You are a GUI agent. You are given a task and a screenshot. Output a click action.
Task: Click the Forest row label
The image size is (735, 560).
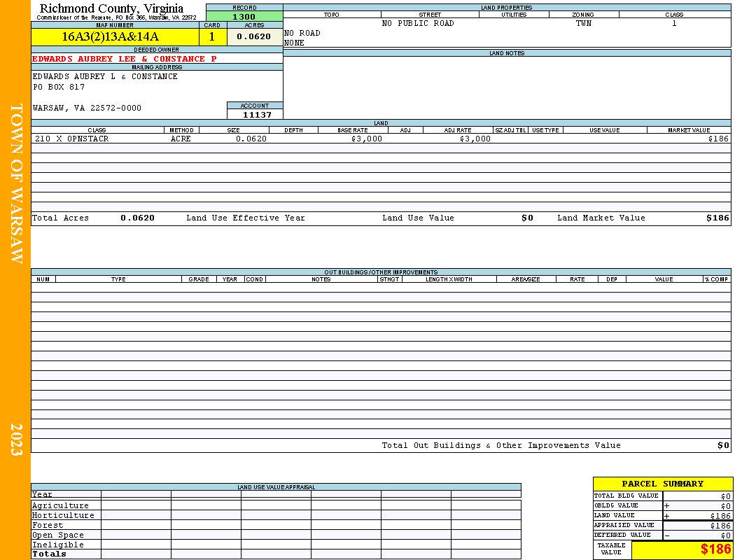pos(48,525)
